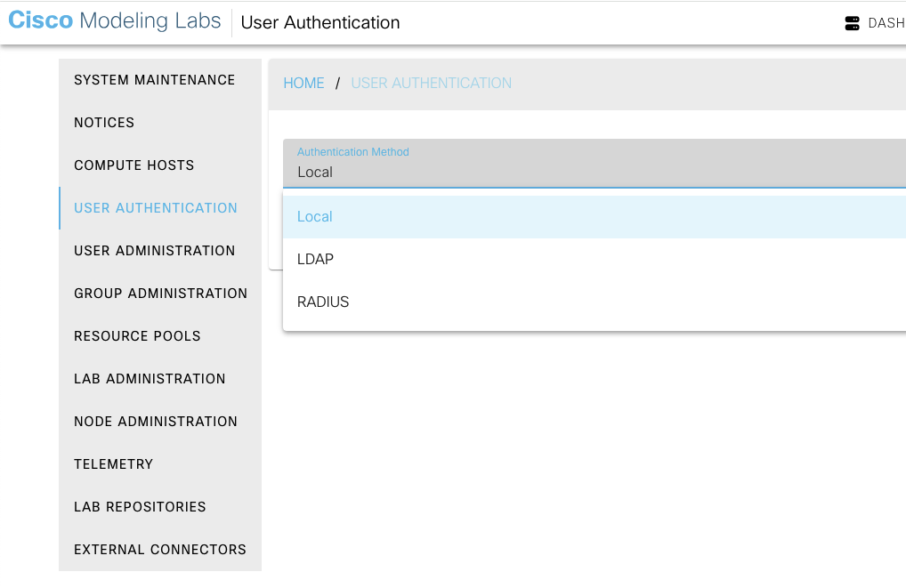Open External Connectors page
The width and height of the screenshot is (906, 588).
[x=160, y=550]
